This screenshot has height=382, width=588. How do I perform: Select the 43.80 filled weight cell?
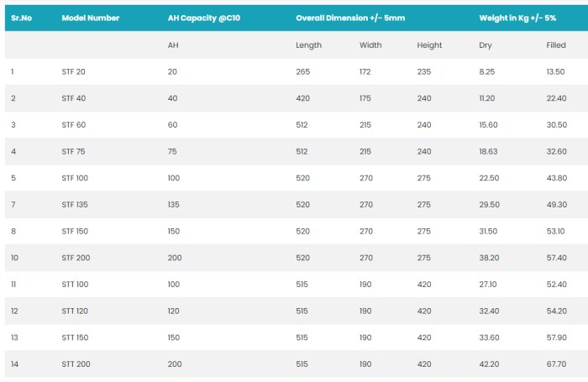click(556, 178)
